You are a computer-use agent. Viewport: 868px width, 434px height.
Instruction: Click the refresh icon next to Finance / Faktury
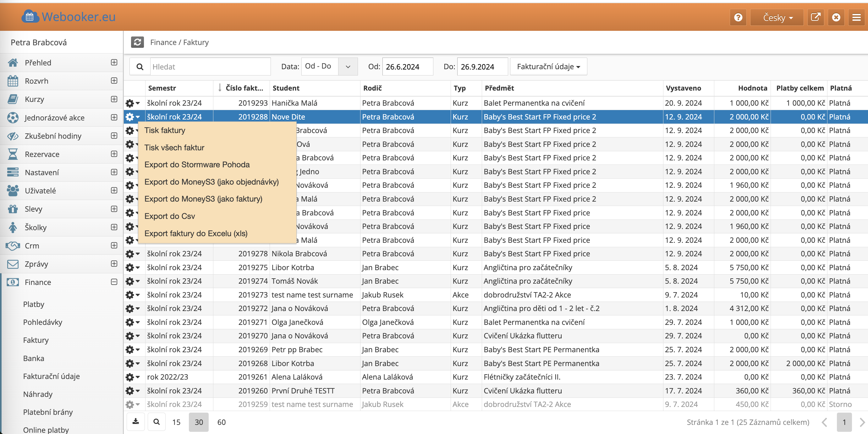pos(137,42)
